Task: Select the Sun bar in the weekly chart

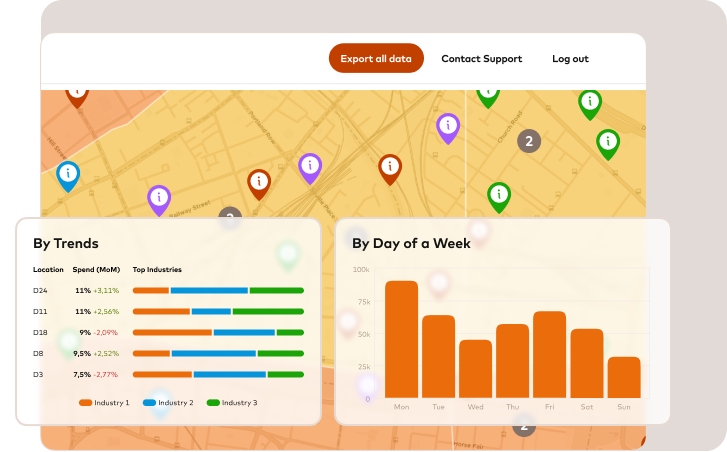Action: click(624, 377)
